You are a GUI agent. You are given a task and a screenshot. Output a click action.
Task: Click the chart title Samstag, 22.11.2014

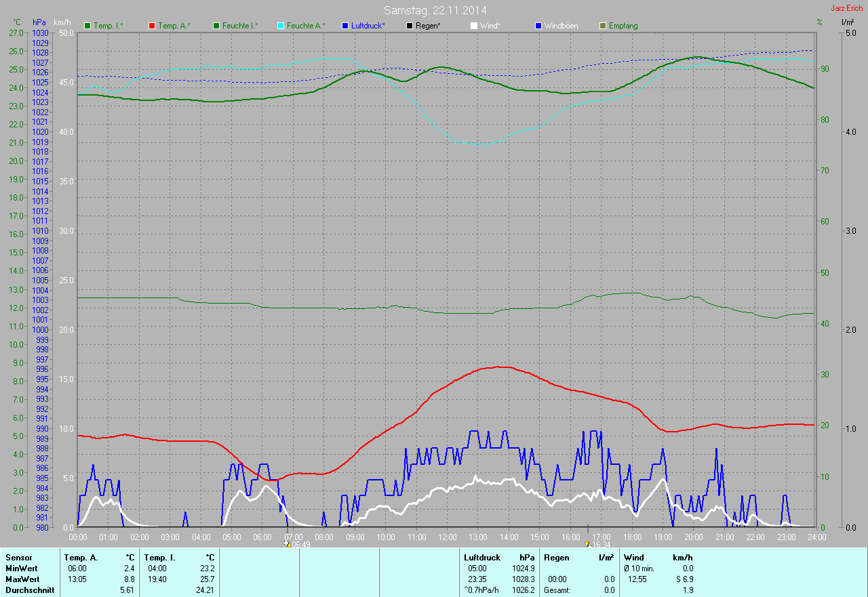[x=435, y=10]
